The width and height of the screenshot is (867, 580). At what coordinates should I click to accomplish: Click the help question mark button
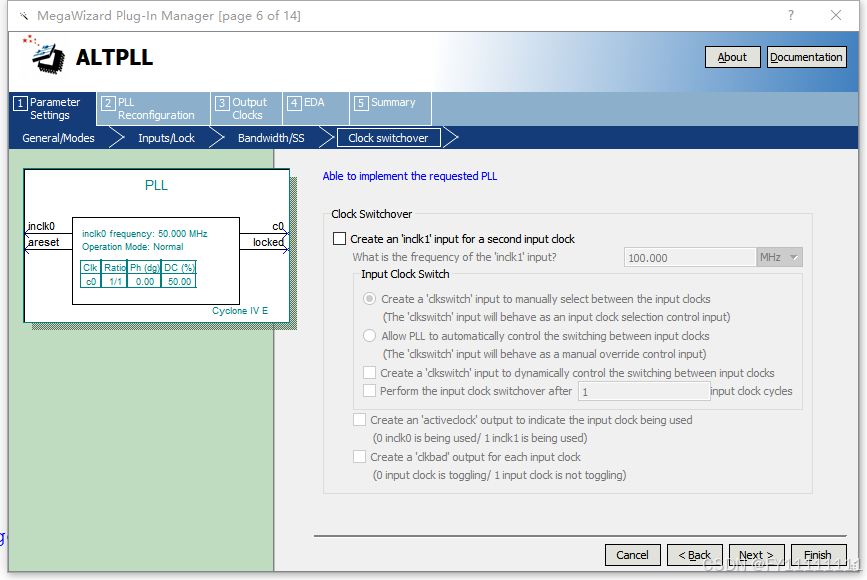point(791,15)
